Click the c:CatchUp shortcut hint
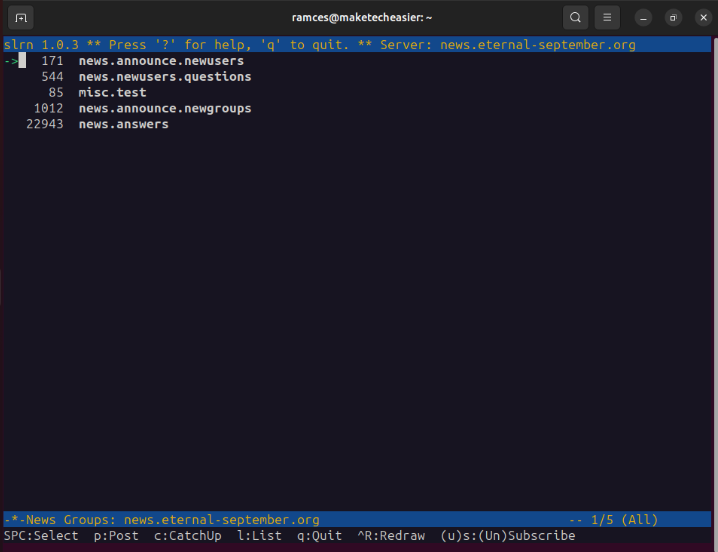Screen dimensions: 718x552 pyautogui.click(x=188, y=536)
